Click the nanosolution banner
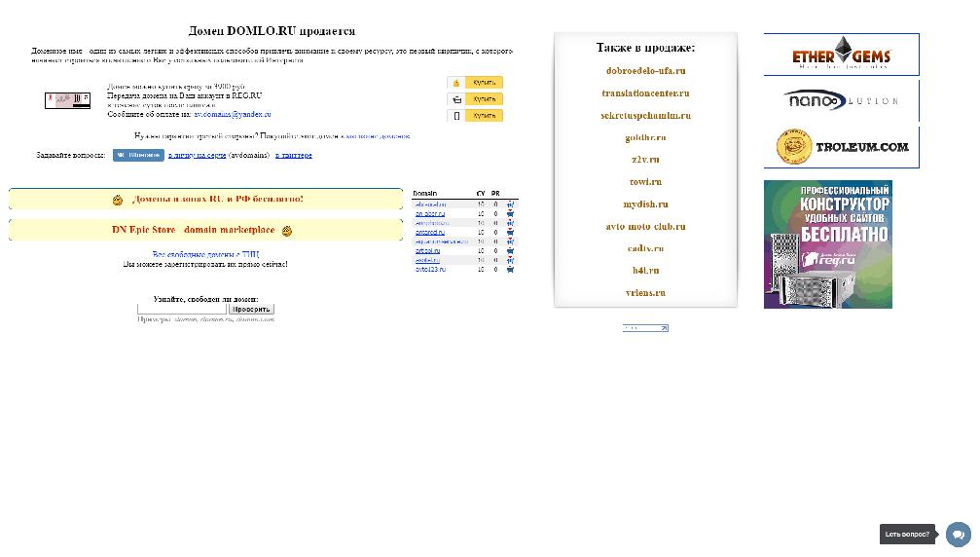 click(841, 100)
